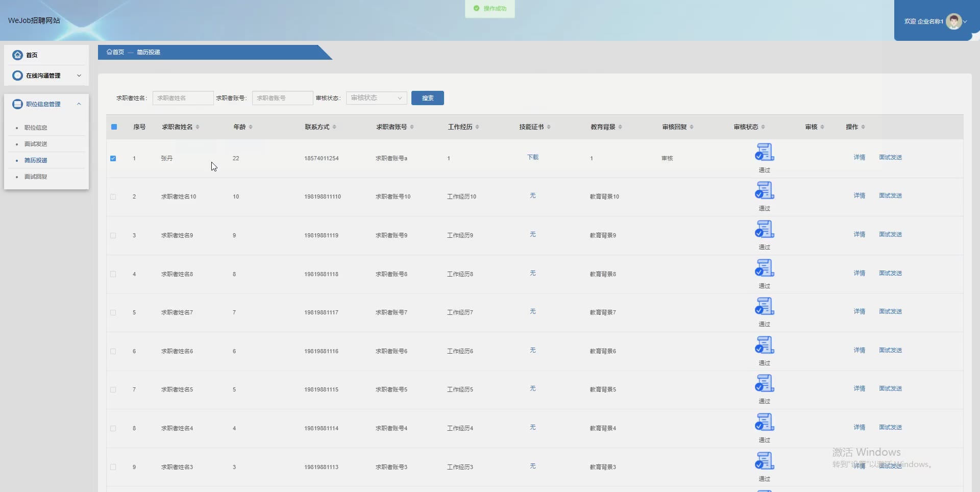
Task: Open 详情 link for 求职者姓名10
Action: tap(859, 195)
